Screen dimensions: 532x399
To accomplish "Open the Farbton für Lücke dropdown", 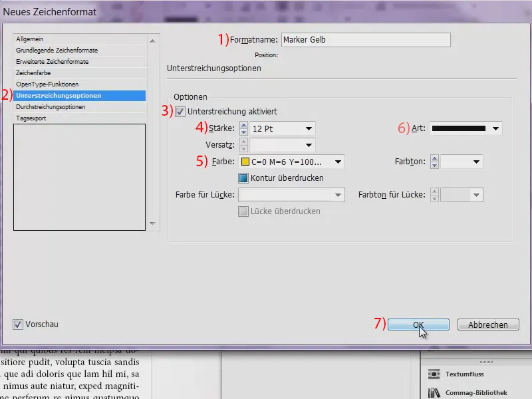I will tap(476, 195).
